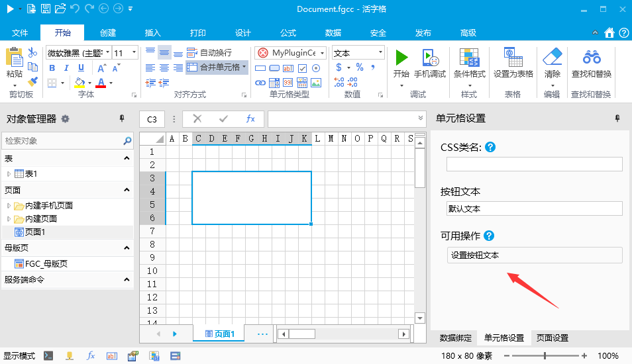Click the home icon at top right
Screen dimensions: 632x364
(x=609, y=32)
